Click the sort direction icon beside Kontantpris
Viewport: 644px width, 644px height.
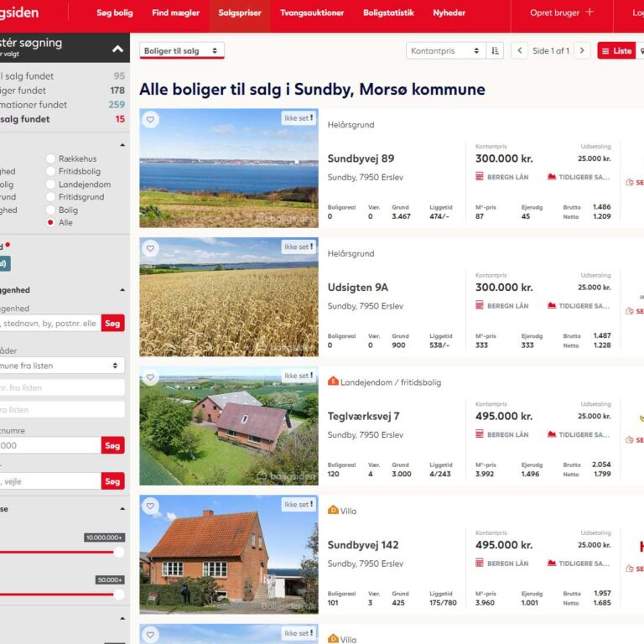(496, 51)
